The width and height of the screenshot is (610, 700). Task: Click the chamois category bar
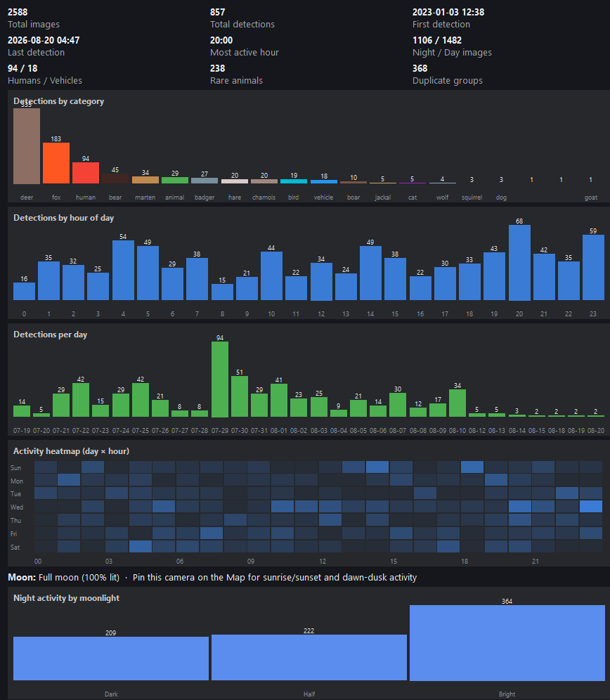coord(264,182)
